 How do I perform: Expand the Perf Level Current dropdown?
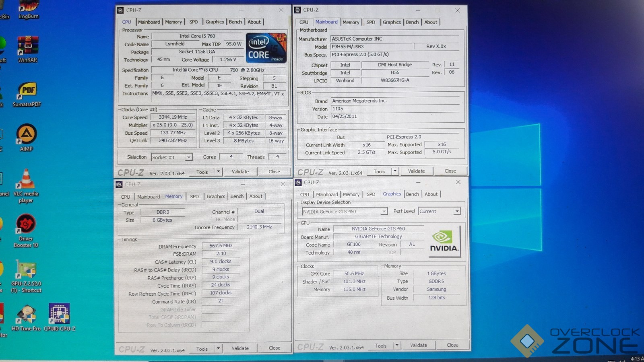tap(457, 212)
